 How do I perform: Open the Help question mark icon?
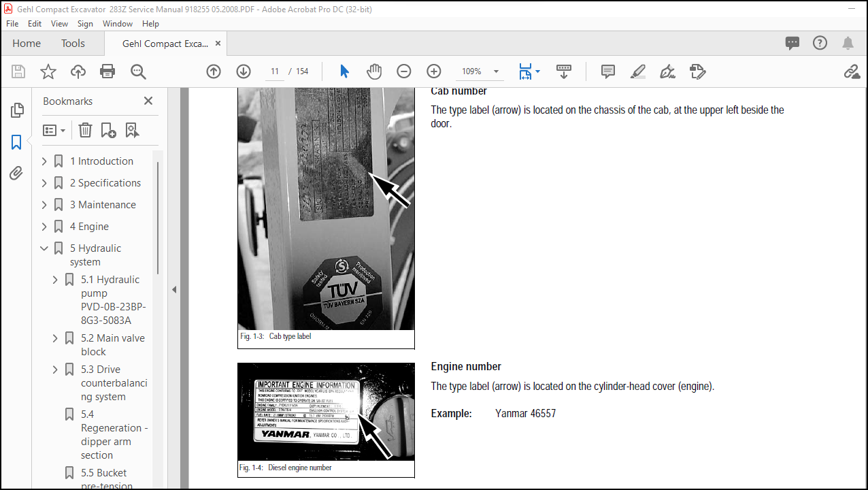(820, 43)
